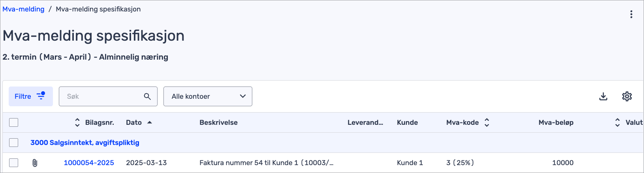Open account 3000 Salgsinntekt, avgiftspliktig
Screen dimensions: 644x173
tap(85, 143)
